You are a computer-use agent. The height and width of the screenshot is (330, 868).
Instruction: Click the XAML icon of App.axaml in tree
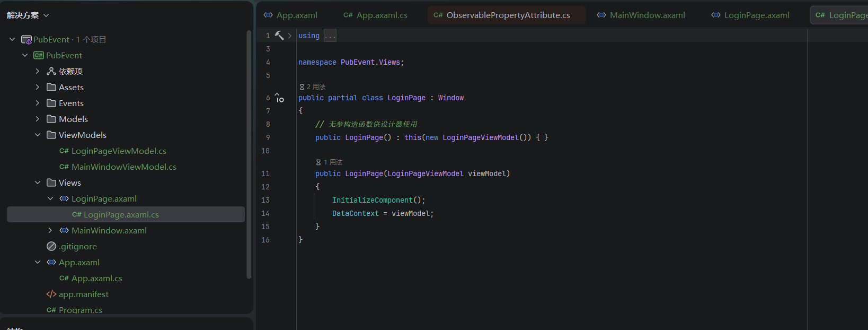tap(51, 262)
